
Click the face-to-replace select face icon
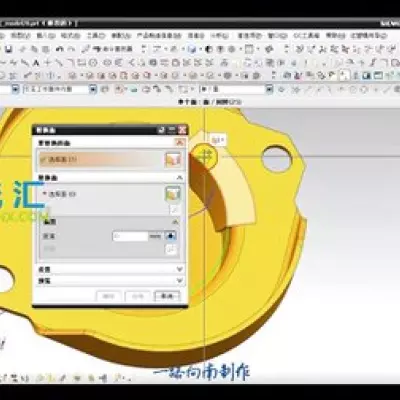coord(173,159)
